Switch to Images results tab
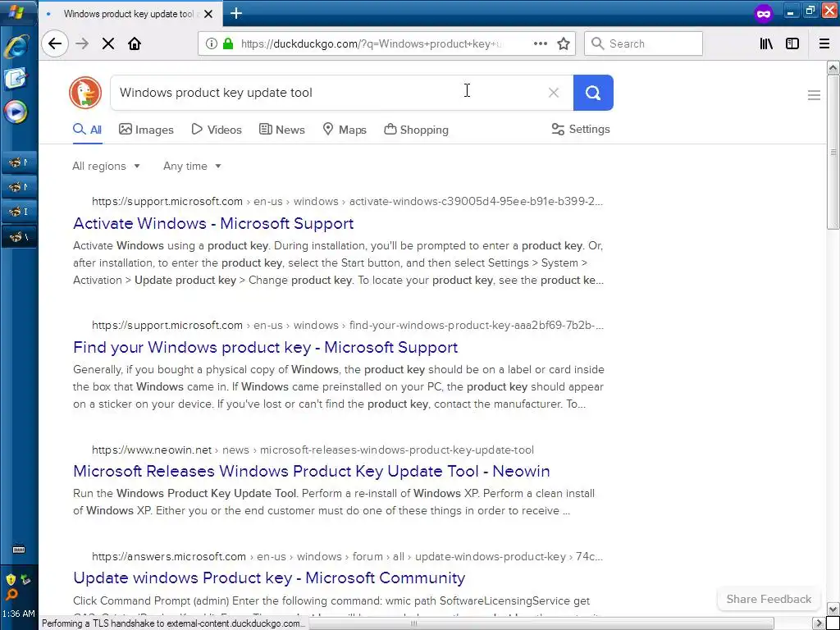Screen dimensions: 840x630 (146, 130)
